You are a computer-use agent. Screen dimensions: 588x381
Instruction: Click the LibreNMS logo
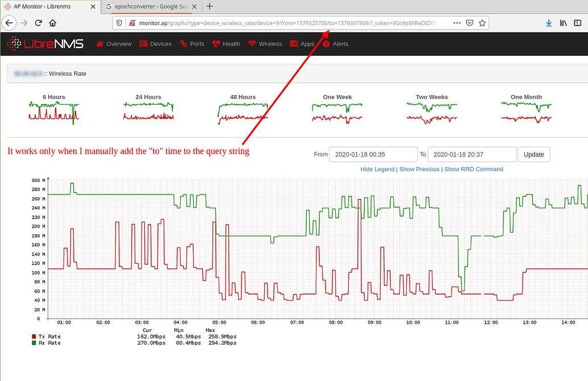click(x=45, y=43)
